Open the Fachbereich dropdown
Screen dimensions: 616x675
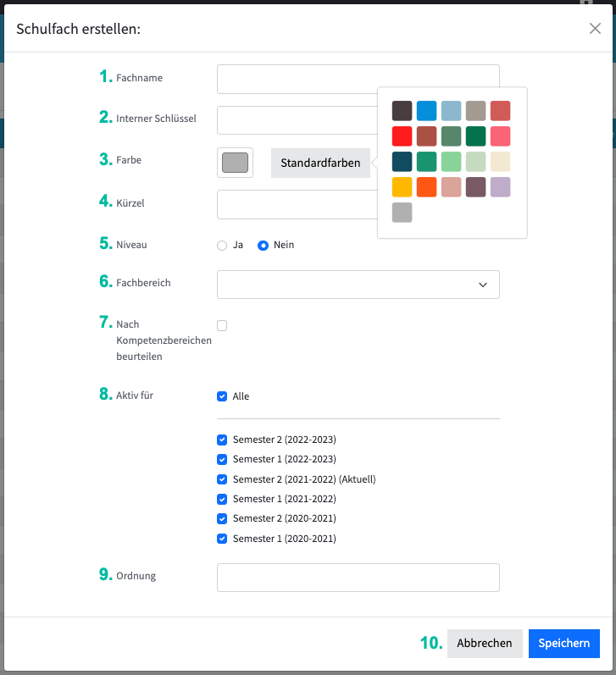(x=358, y=285)
